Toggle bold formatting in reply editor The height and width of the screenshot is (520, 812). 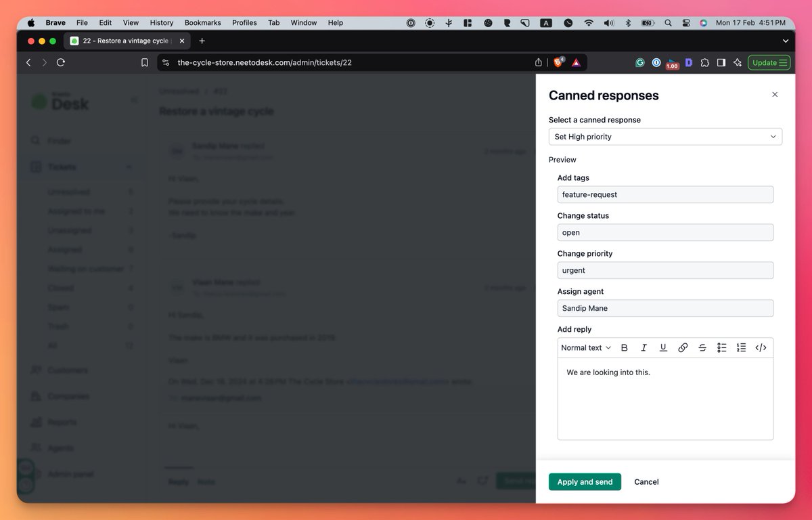click(625, 347)
